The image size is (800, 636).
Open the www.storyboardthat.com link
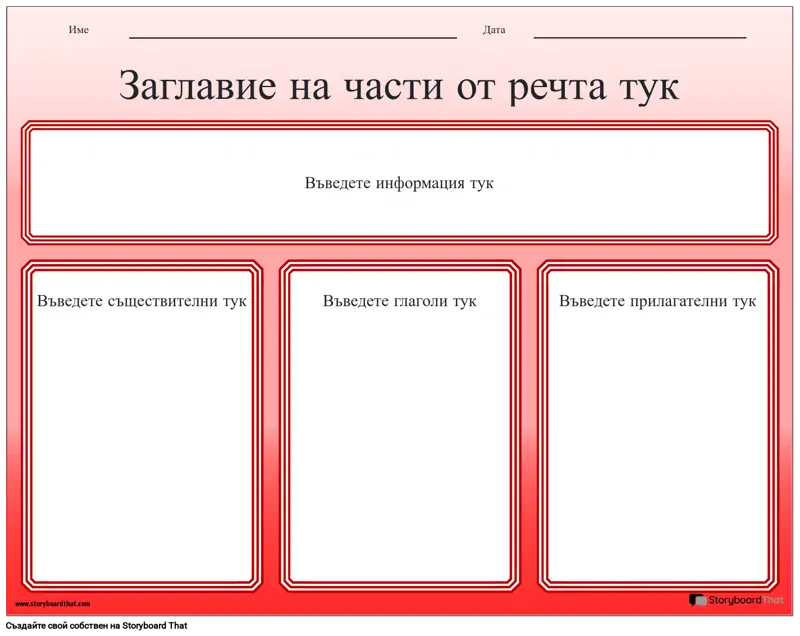pyautogui.click(x=53, y=604)
